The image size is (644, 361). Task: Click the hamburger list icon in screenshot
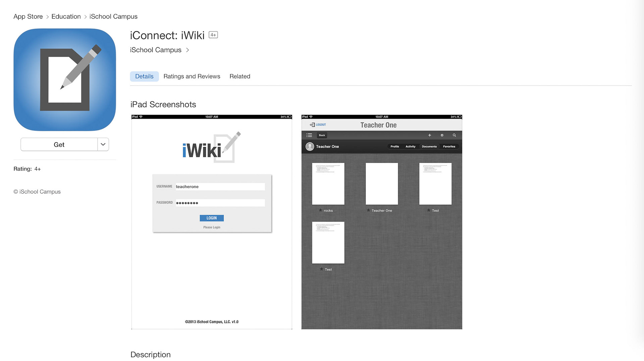coord(309,135)
